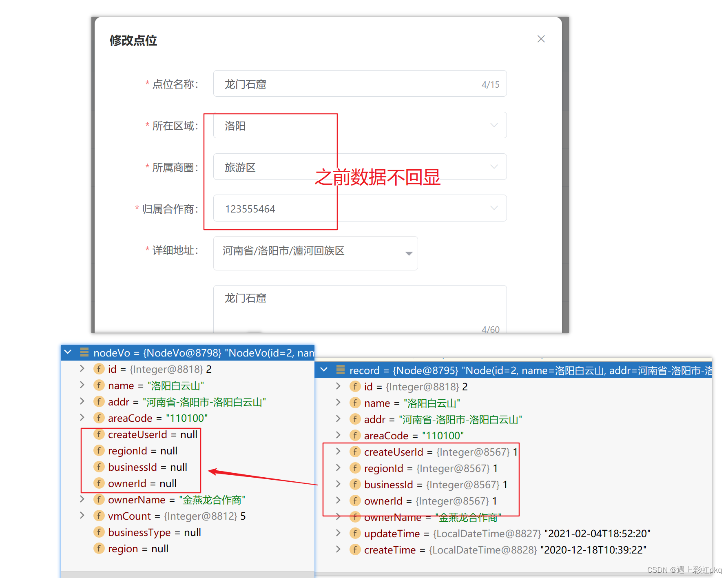Click the f icon beside updateTime in record
Image resolution: width=728 pixels, height=578 pixels.
point(355,533)
